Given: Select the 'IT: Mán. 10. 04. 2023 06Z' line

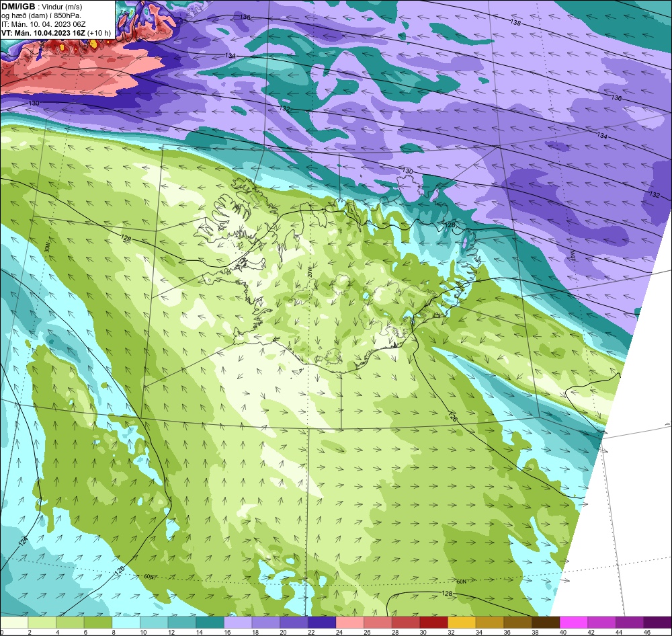Looking at the screenshot, I should 43,24.
